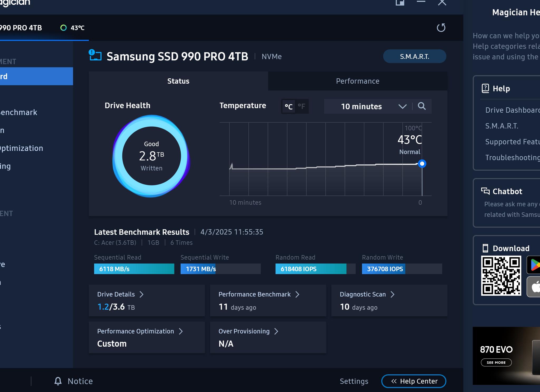This screenshot has height=392, width=540.
Task: Click the Chatbot icon
Action: click(485, 191)
